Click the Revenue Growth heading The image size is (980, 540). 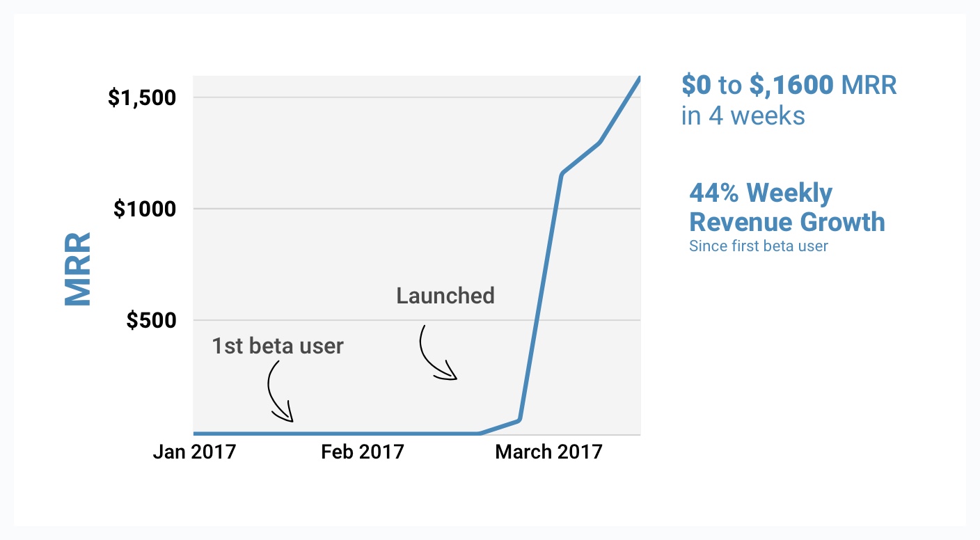(787, 222)
